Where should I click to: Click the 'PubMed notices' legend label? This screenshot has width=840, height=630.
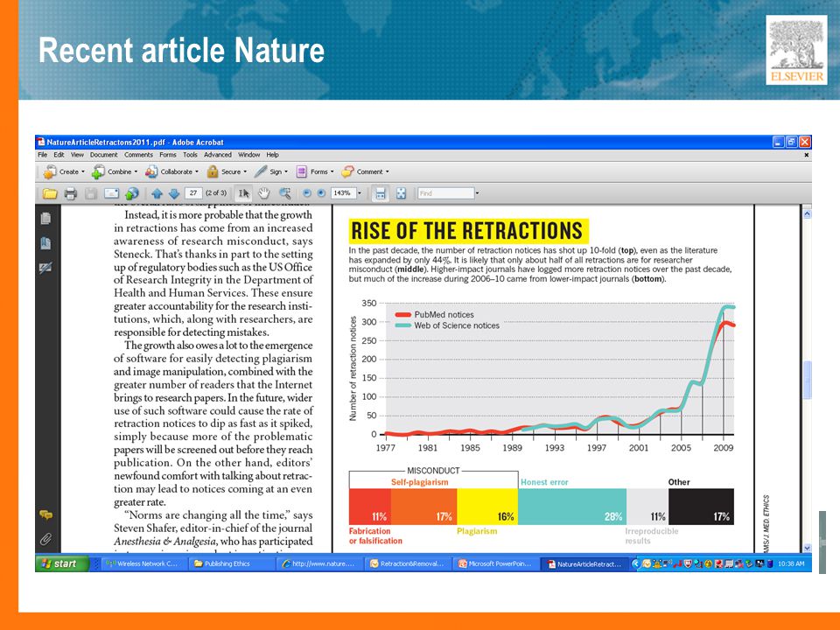tap(444, 314)
